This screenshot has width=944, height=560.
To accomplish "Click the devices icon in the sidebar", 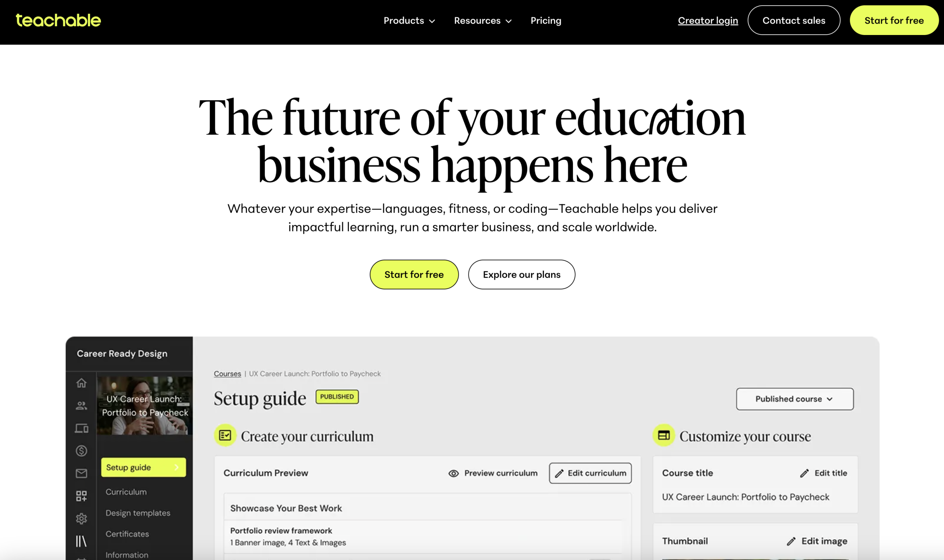I will (81, 428).
